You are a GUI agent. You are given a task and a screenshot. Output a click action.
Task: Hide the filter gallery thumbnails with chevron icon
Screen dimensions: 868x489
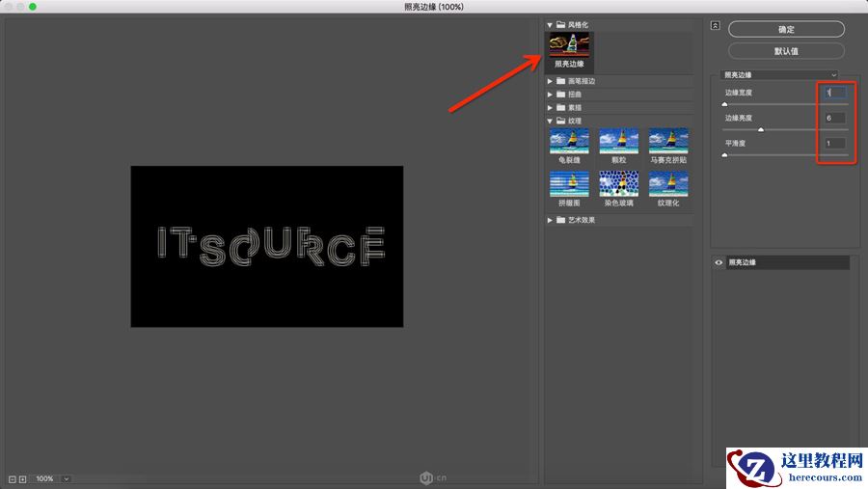click(716, 25)
